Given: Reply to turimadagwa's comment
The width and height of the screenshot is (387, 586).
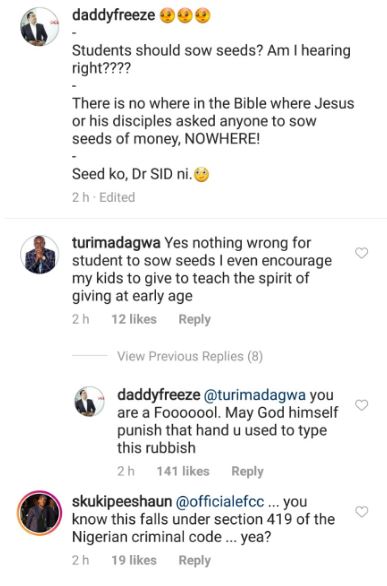Looking at the screenshot, I should tap(194, 319).
